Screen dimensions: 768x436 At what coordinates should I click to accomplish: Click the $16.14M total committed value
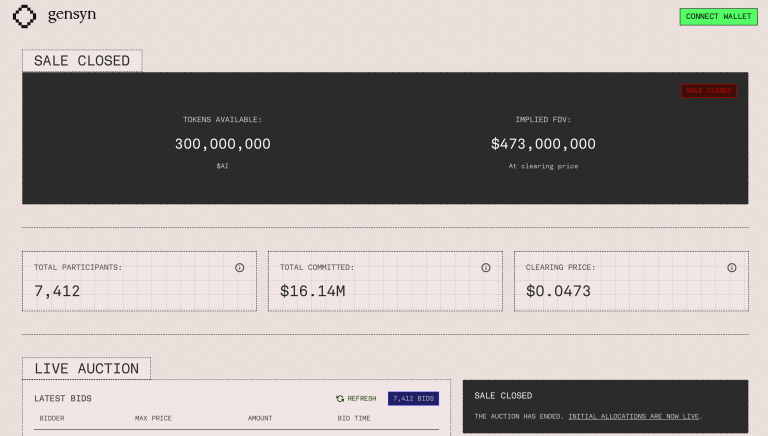313,292
